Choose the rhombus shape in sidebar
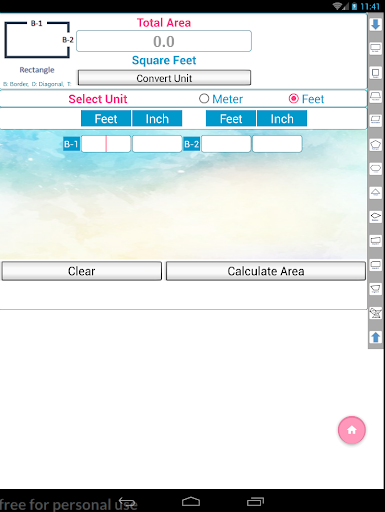 [376, 216]
